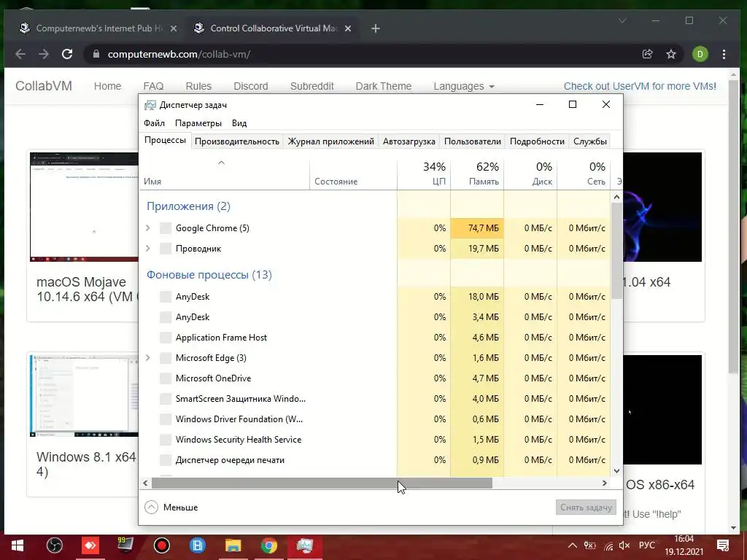Switch to the Пользователи tab

pyautogui.click(x=473, y=141)
